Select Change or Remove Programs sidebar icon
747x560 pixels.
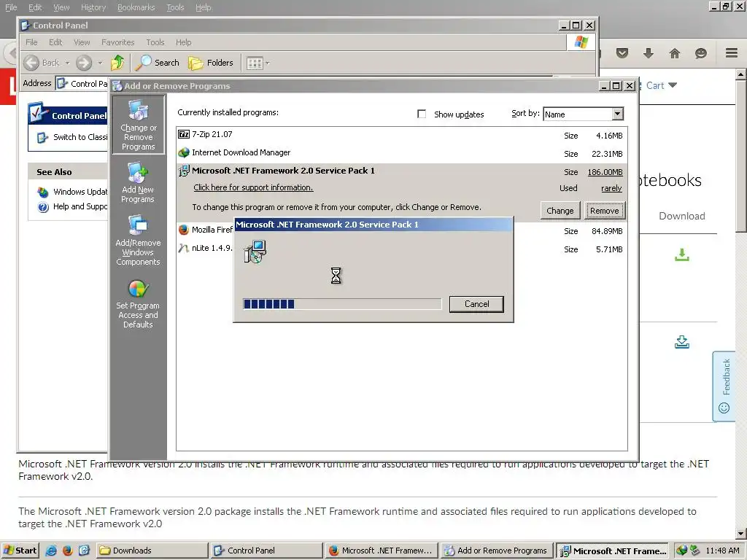click(x=138, y=125)
